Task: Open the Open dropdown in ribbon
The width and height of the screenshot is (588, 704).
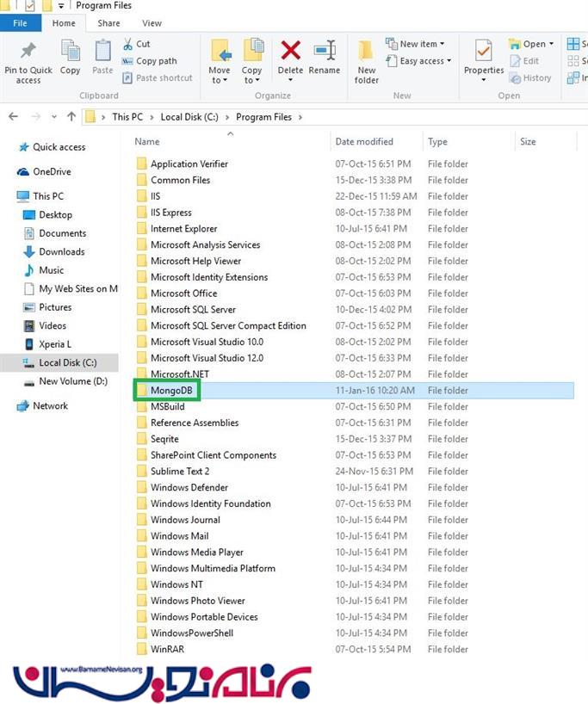Action: [x=531, y=44]
